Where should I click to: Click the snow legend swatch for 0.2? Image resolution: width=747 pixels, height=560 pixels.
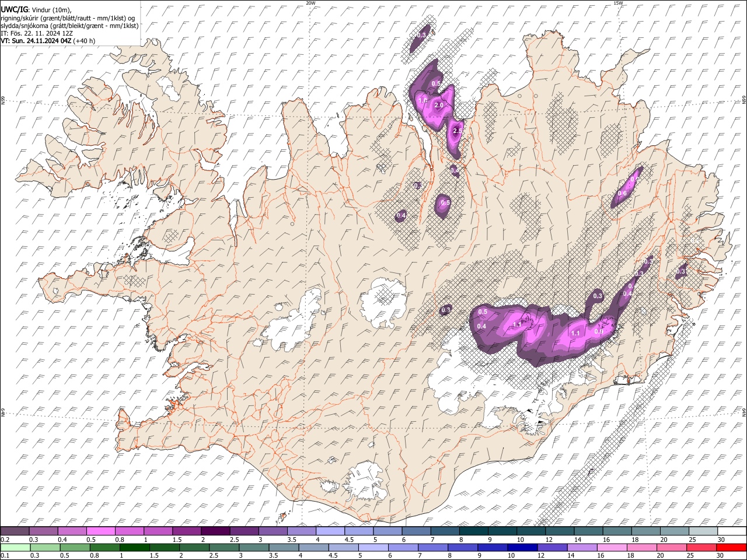pos(15,531)
